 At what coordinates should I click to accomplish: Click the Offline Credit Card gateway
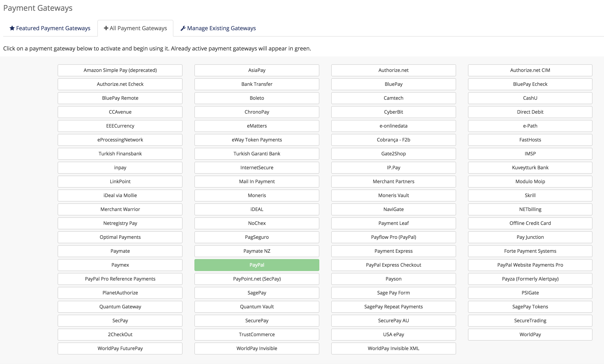530,223
